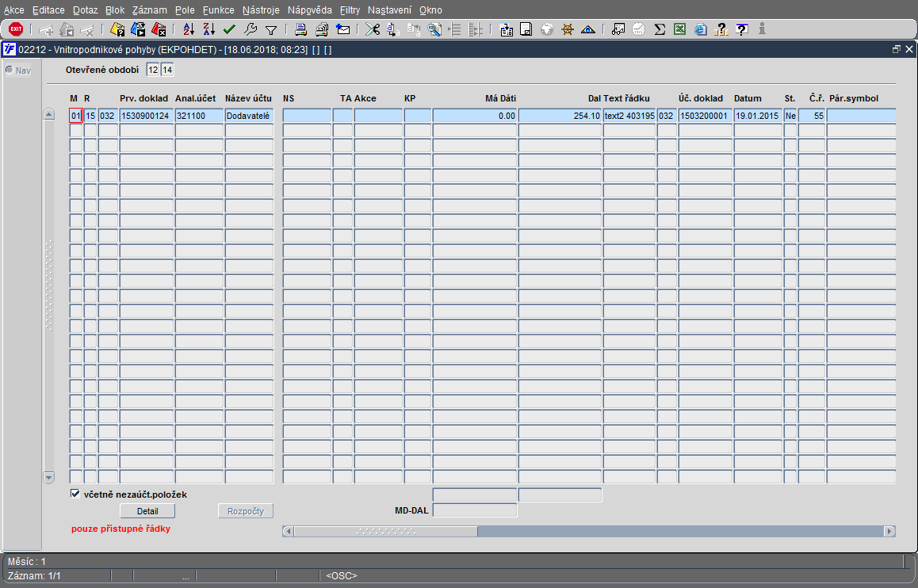Click the enter query folder icon

pos(117,29)
